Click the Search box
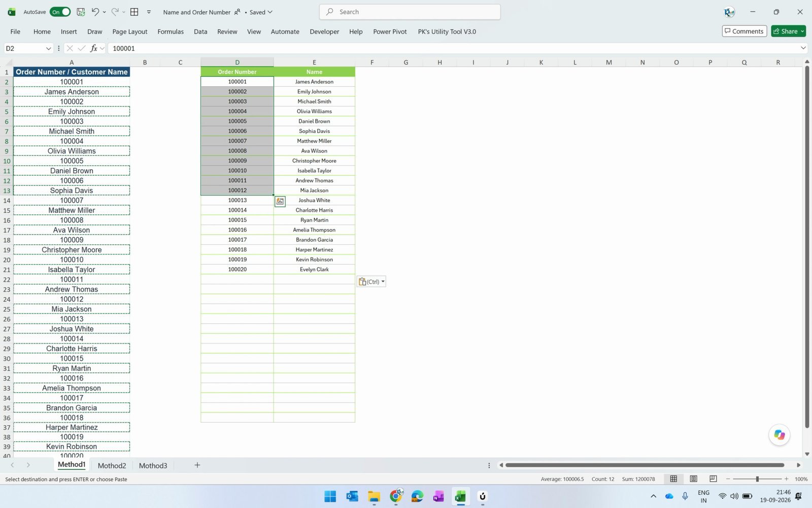The height and width of the screenshot is (508, 812). point(410,12)
